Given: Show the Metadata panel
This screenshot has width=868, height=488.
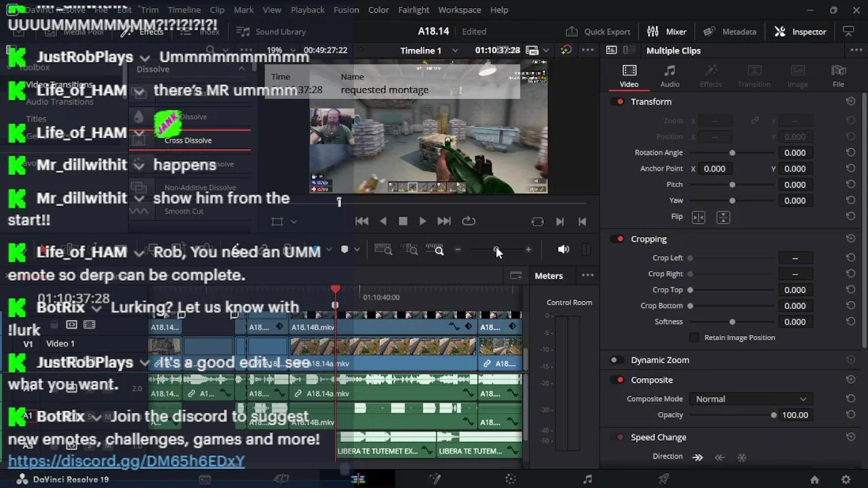Looking at the screenshot, I should [730, 31].
